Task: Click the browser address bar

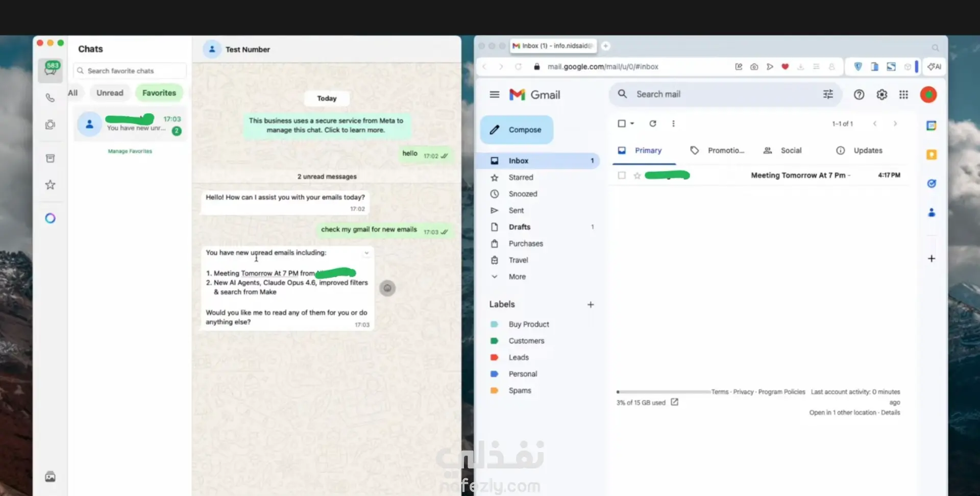Action: [602, 67]
